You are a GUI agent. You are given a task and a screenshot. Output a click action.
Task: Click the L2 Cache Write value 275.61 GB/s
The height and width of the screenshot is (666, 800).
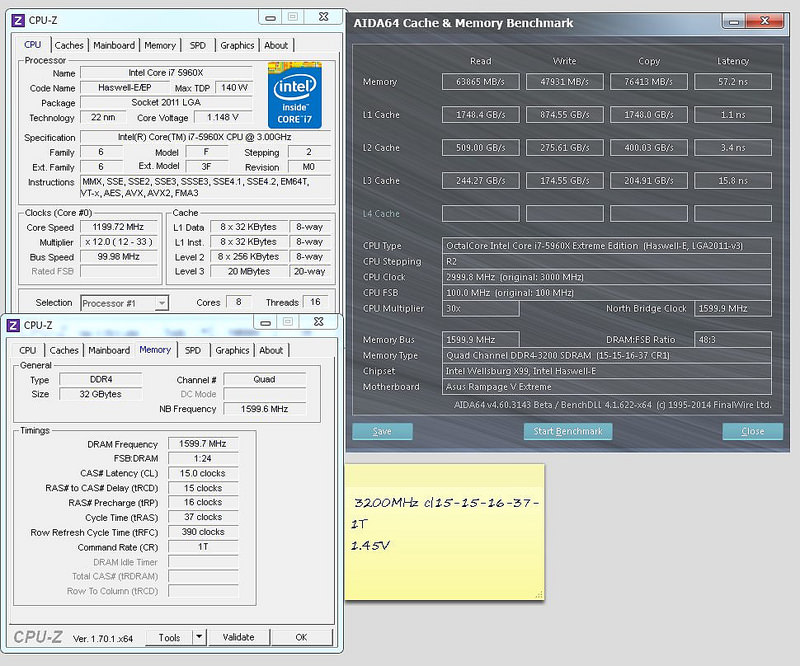(x=565, y=148)
